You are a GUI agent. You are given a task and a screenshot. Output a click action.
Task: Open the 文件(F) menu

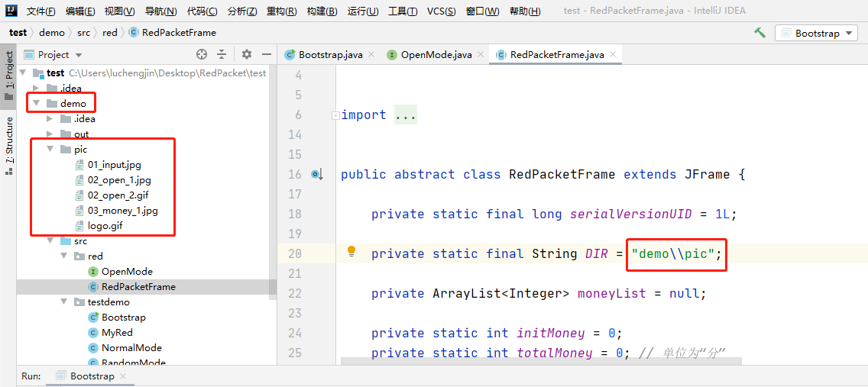click(41, 11)
